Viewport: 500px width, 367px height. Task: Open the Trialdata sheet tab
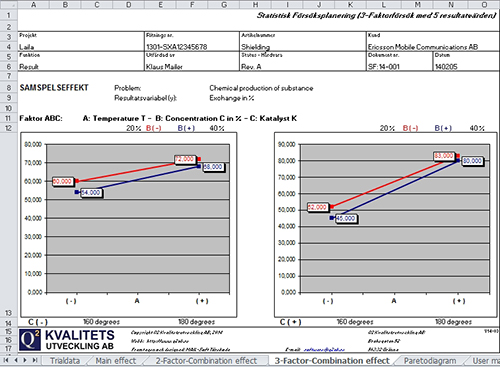coord(65,361)
